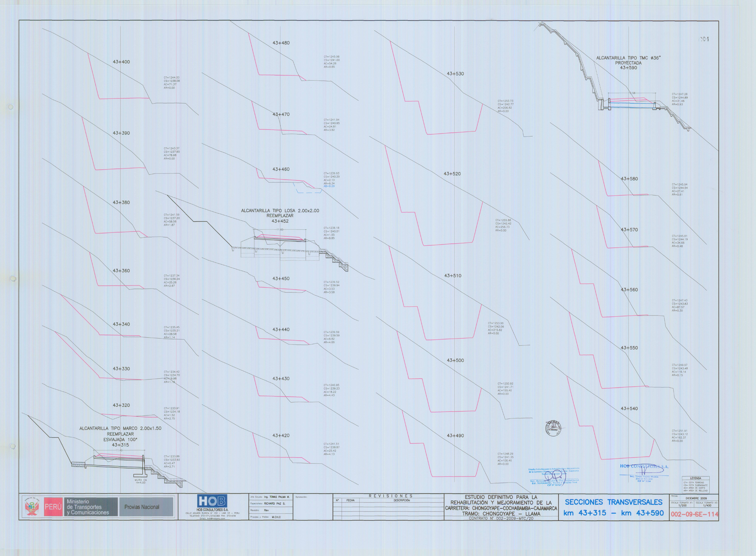Screen dimensions: 756x556
Task: Click the FECHA column header in revisions
Action: [x=350, y=500]
